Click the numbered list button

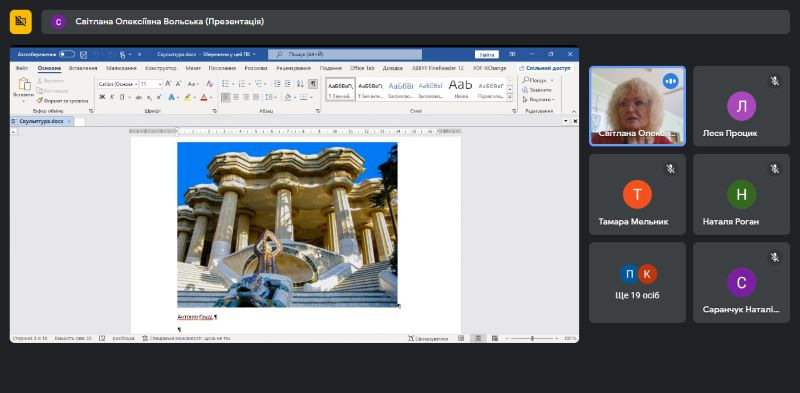click(x=242, y=84)
